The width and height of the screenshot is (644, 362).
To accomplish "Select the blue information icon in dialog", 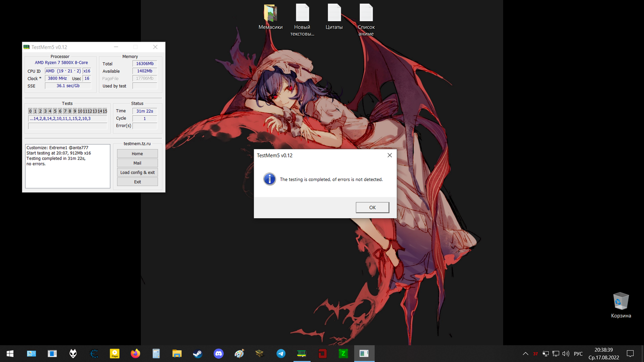I will tap(270, 179).
